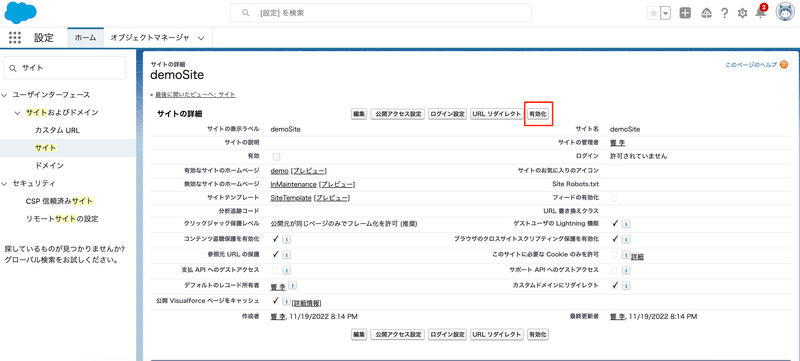Click info icon for カスタムドメインにリダイレクト

[626, 285]
